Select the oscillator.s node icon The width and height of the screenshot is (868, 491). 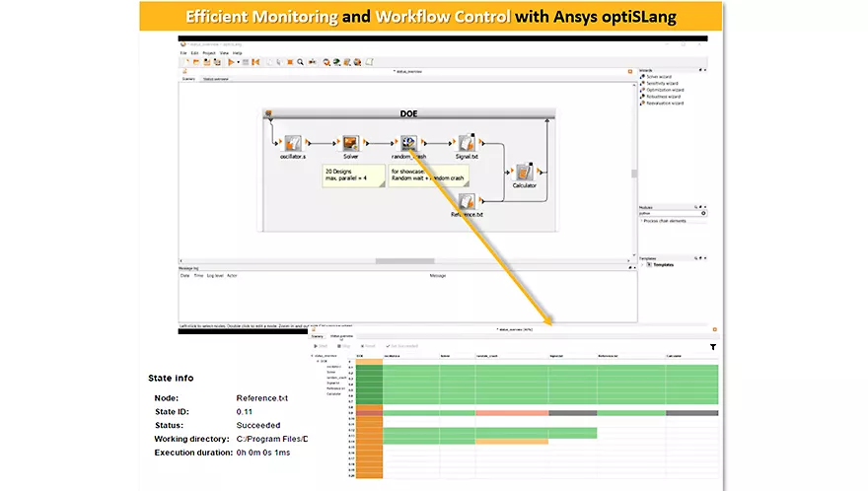point(292,144)
